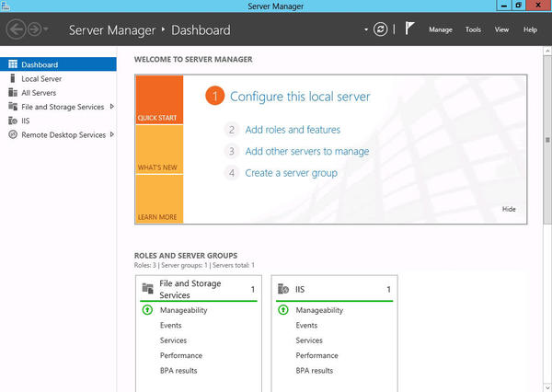Click the IIS tile's green manageability icon
Image resolution: width=552 pixels, height=392 pixels.
tap(283, 310)
